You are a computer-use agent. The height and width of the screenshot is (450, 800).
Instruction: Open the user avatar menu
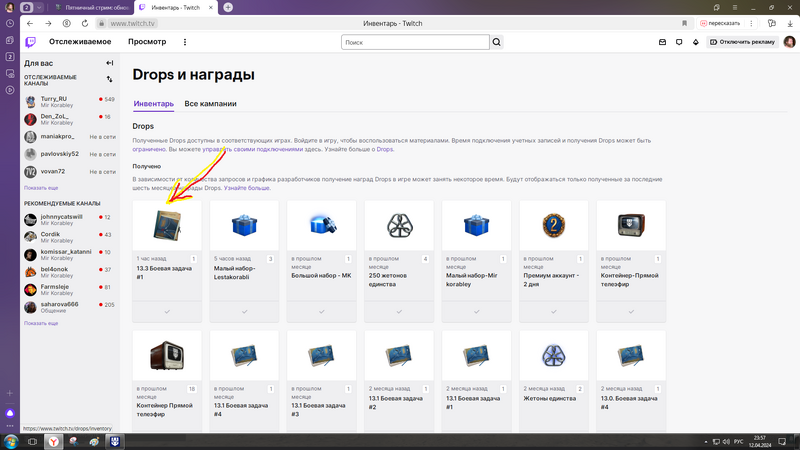point(789,42)
